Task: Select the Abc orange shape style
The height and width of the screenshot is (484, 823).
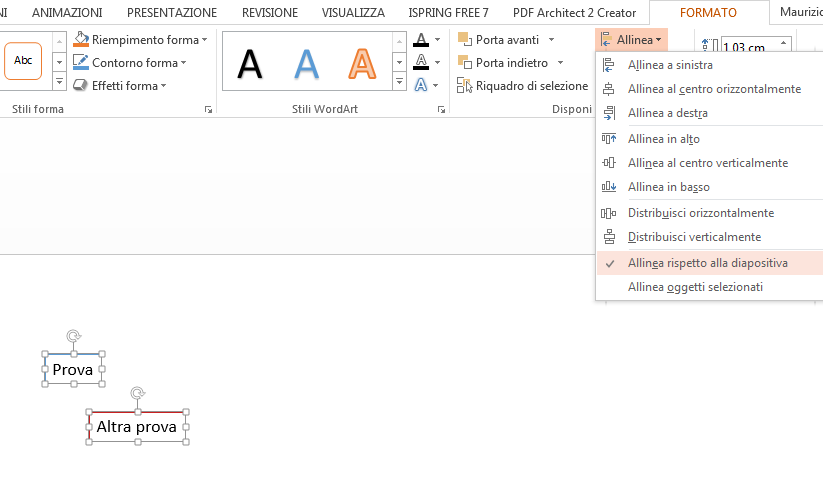Action: (23, 61)
